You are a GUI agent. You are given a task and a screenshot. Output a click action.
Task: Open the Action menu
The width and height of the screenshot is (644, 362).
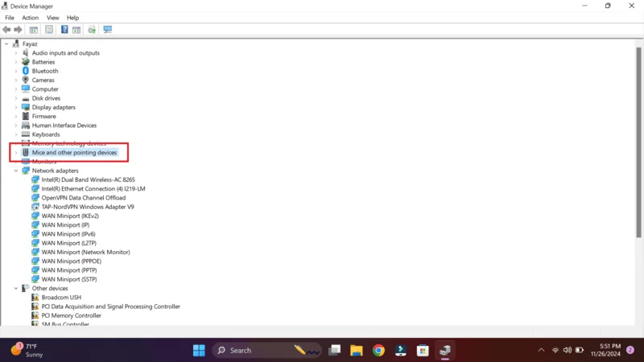click(x=30, y=18)
